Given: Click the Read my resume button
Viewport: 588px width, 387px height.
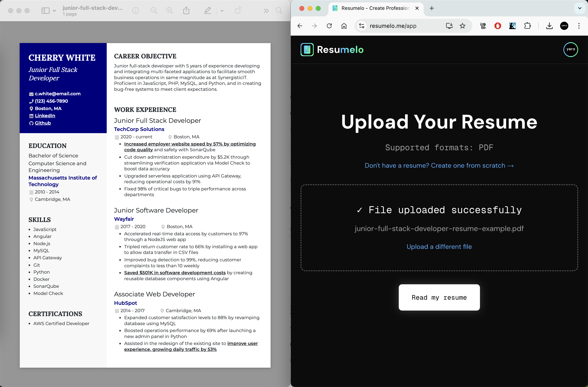Looking at the screenshot, I should (x=439, y=297).
